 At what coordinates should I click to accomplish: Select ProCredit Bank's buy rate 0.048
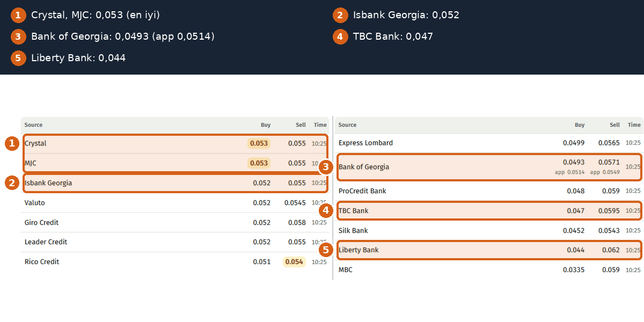[576, 191]
